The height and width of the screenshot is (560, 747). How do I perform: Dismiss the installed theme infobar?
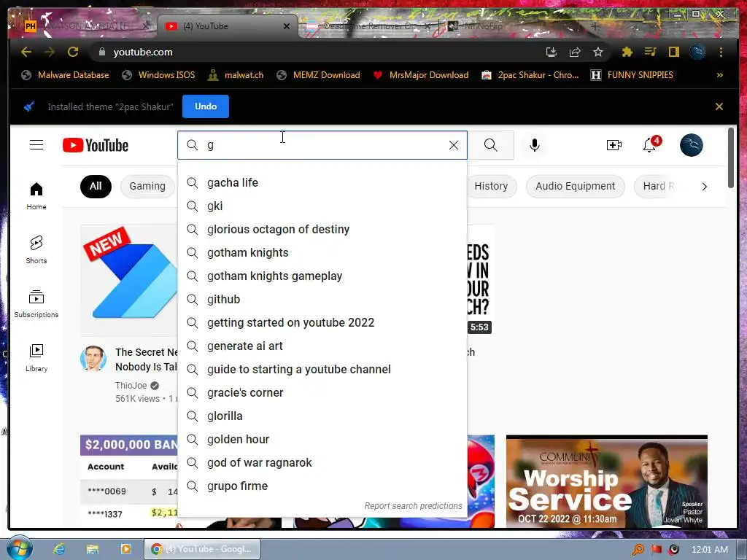(719, 106)
